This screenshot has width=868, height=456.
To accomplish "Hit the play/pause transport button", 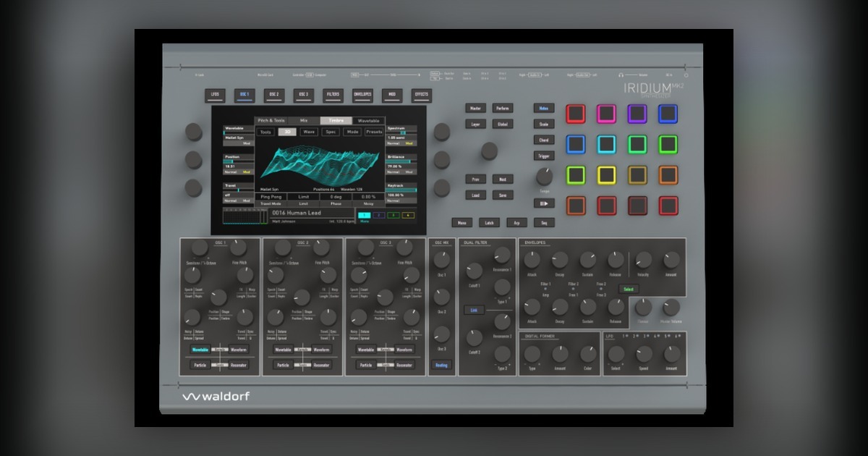I will coord(544,203).
